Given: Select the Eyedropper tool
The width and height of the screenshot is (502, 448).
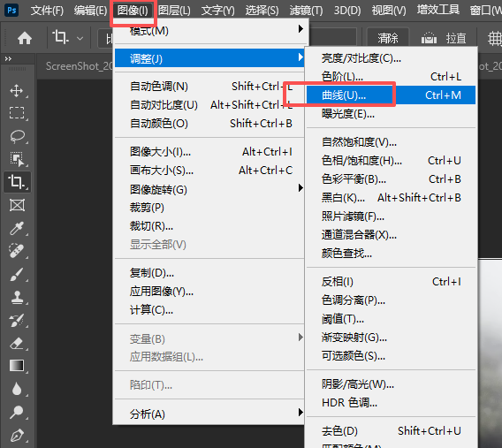Looking at the screenshot, I should tap(17, 229).
